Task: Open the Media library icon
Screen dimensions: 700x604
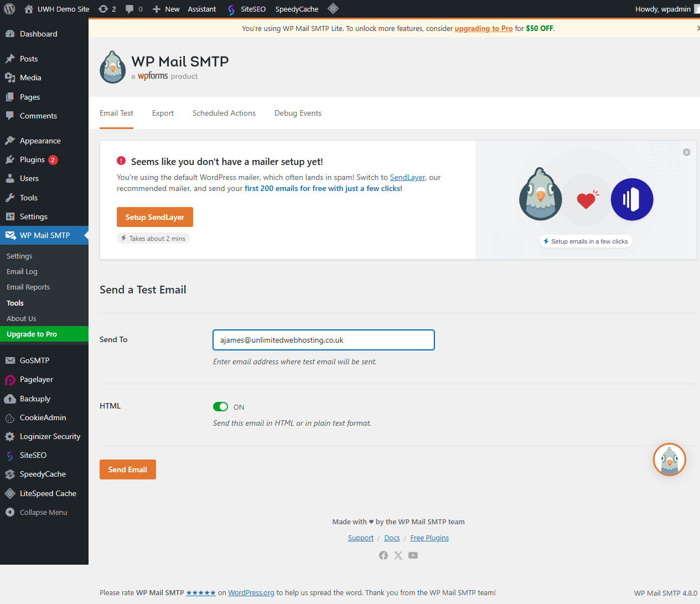Action: (10, 78)
